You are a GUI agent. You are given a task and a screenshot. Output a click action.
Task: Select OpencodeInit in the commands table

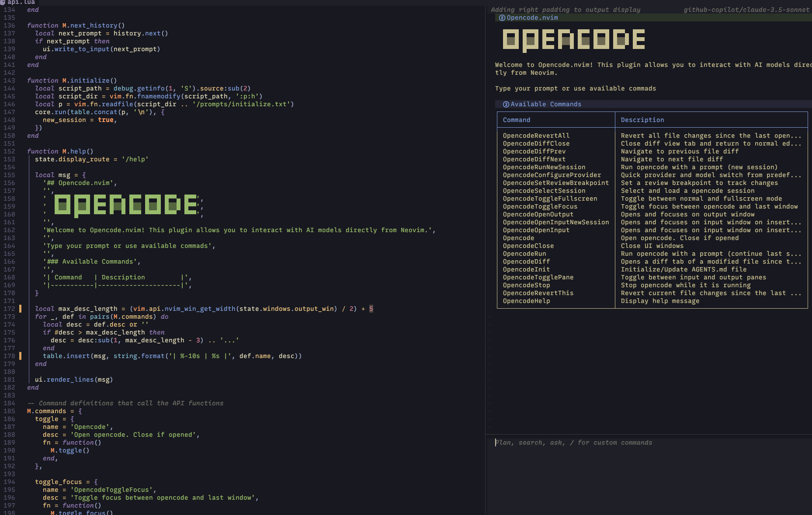pos(526,269)
